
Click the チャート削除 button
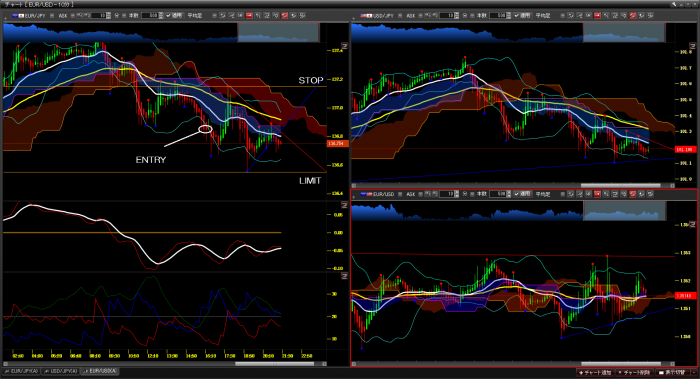[x=634, y=372]
